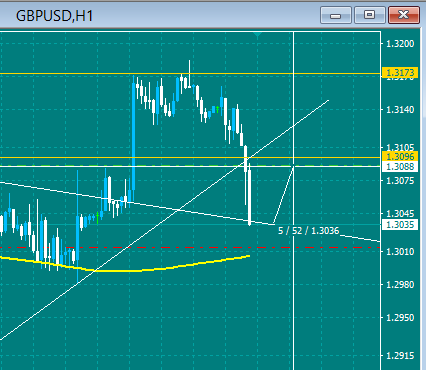Minimize the GBPUSD,H1 chart window
The width and height of the screenshot is (426, 370).
(336, 15)
